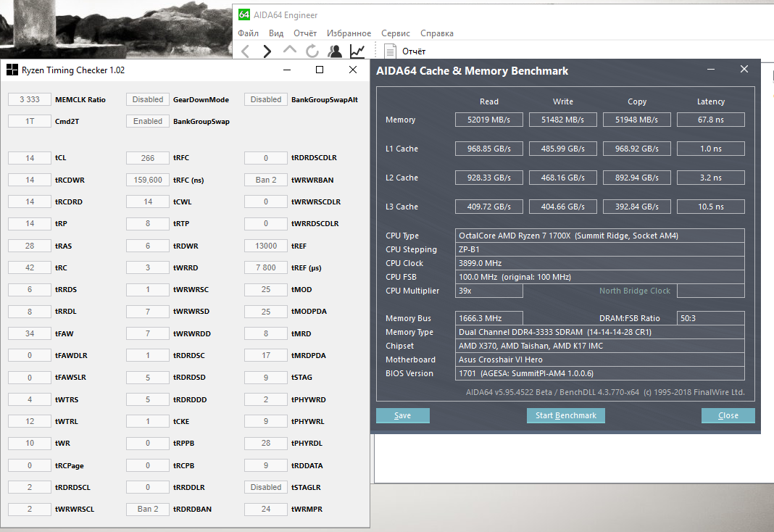
Task: Click the L3 Cache Copy 392.84 GB/s field
Action: coord(637,207)
